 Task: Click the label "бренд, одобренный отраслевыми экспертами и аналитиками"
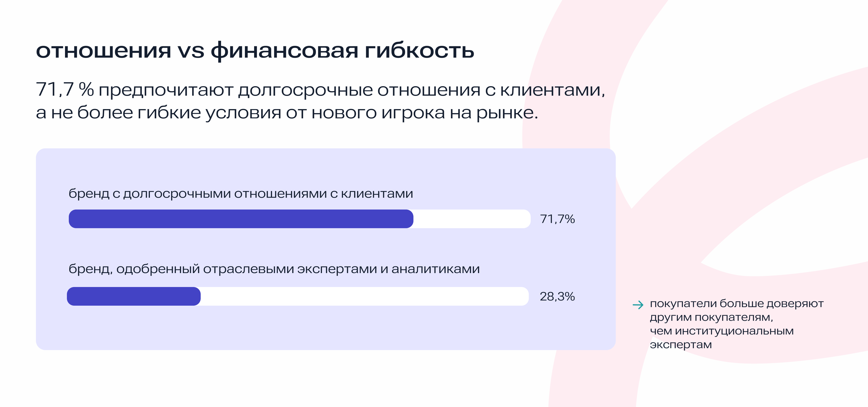273,269
